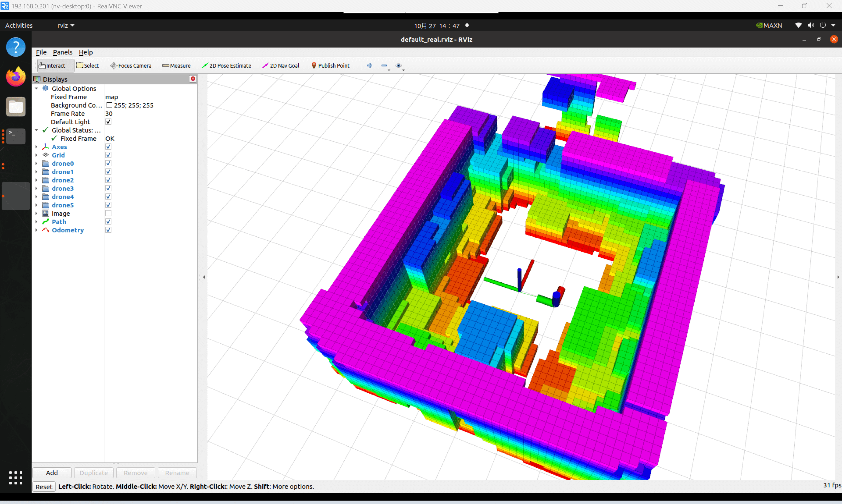The width and height of the screenshot is (842, 504).
Task: Click the drone0 folder icon
Action: coord(46,163)
